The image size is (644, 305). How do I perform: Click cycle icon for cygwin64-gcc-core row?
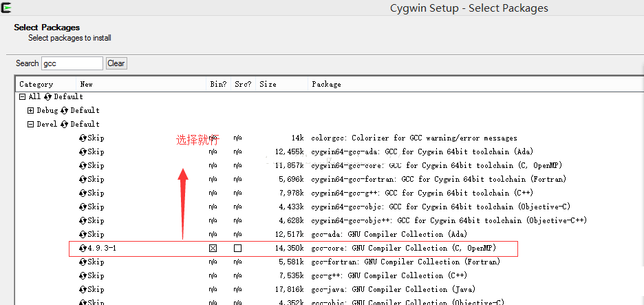[83, 166]
